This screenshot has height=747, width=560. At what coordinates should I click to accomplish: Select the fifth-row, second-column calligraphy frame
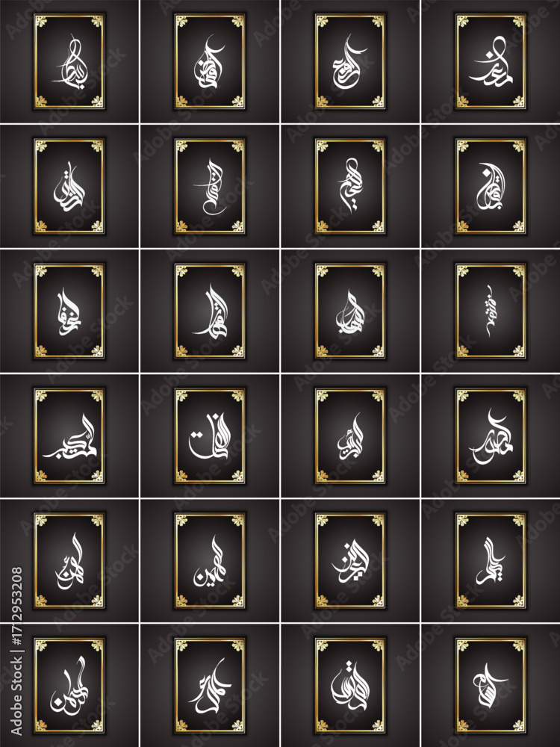pyautogui.click(x=210, y=561)
